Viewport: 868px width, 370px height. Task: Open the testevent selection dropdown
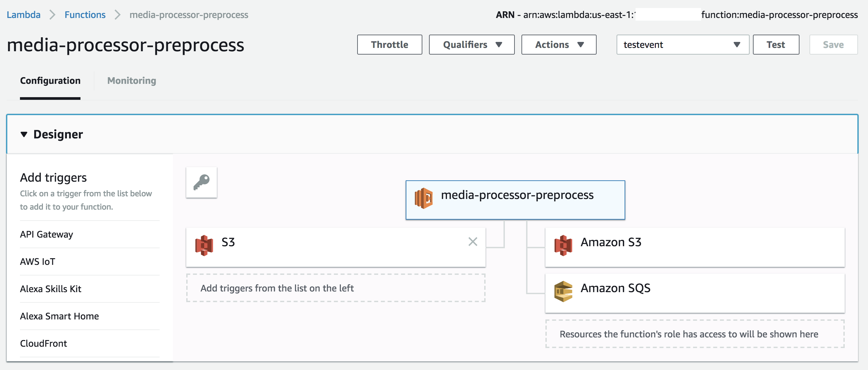pyautogui.click(x=682, y=45)
